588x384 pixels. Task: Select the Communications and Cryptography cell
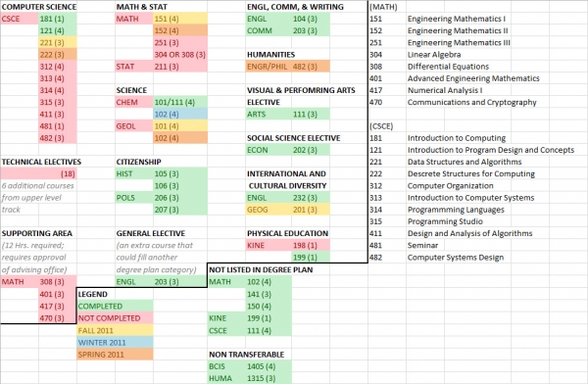471,103
